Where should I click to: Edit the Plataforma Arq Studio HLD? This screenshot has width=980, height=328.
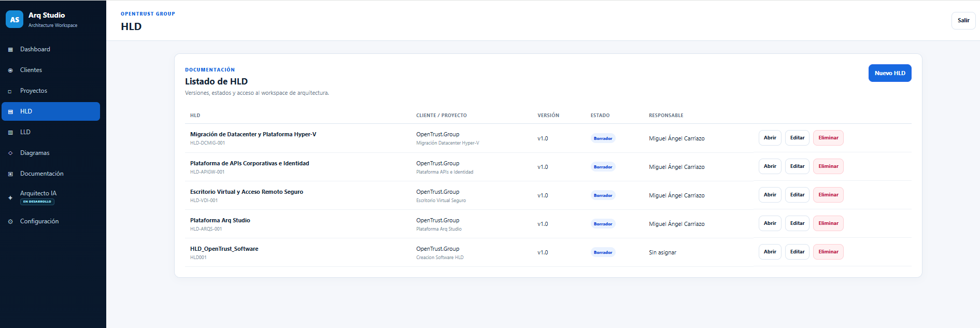click(x=797, y=223)
